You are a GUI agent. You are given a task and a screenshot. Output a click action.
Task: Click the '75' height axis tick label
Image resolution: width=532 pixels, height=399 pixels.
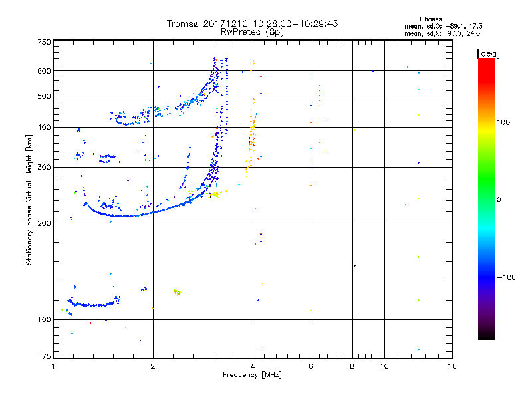point(47,356)
